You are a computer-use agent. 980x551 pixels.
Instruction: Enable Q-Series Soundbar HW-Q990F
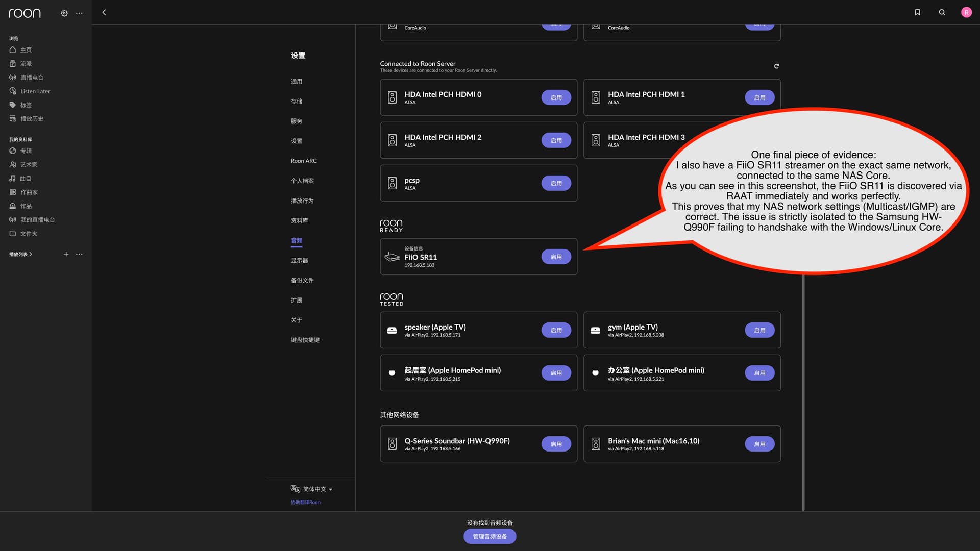[x=556, y=444]
